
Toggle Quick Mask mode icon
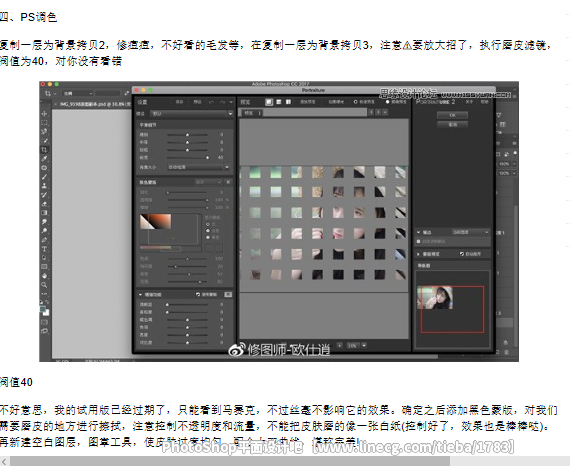pos(44,322)
